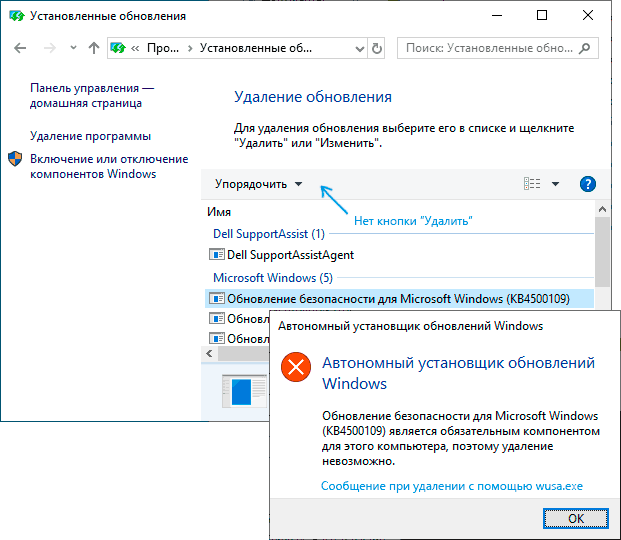Minimize the Installed Updates window
621x540 pixels.
tap(497, 16)
